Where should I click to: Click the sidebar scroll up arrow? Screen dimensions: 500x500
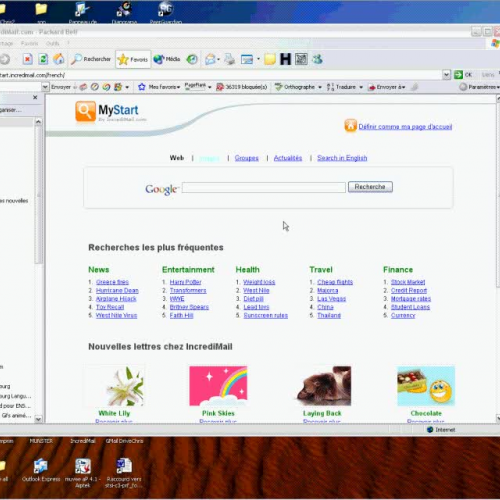point(38,122)
